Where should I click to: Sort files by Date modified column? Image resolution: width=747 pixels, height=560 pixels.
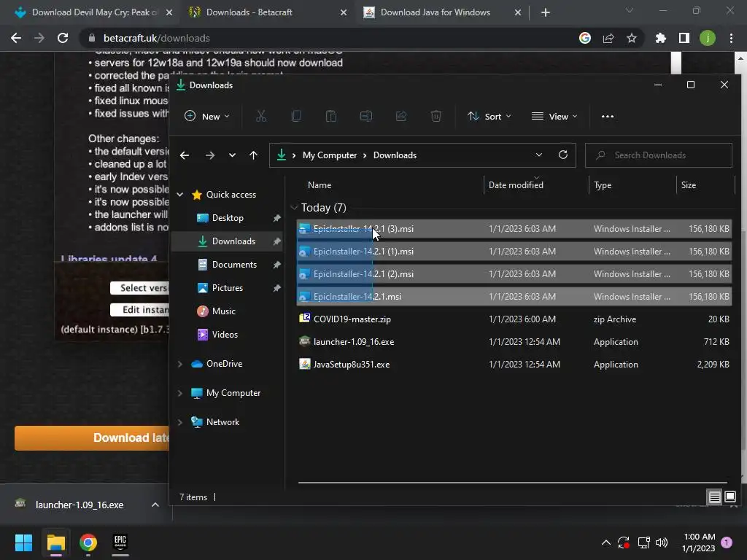tap(516, 184)
